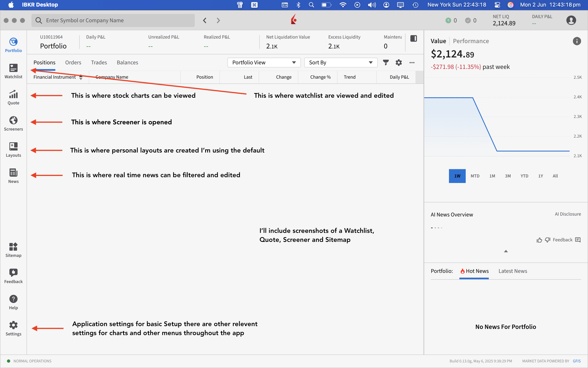Open the Layouts sidebar icon

coord(13,150)
